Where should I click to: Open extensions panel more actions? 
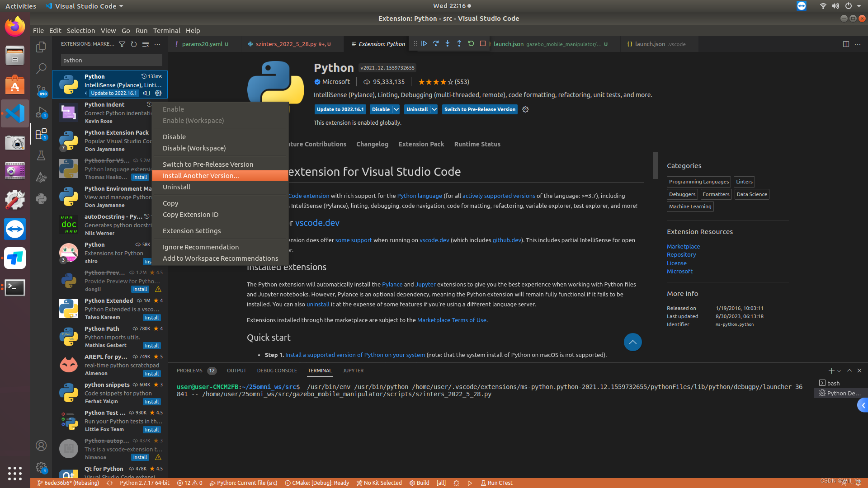157,44
